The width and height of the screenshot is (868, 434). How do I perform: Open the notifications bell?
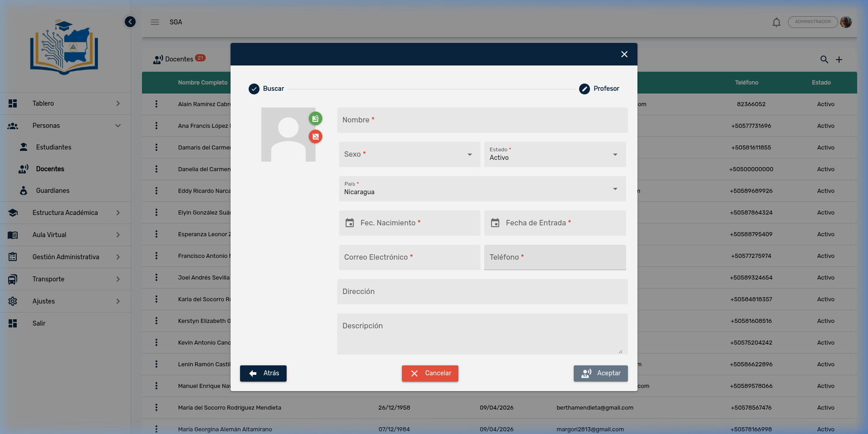(776, 22)
